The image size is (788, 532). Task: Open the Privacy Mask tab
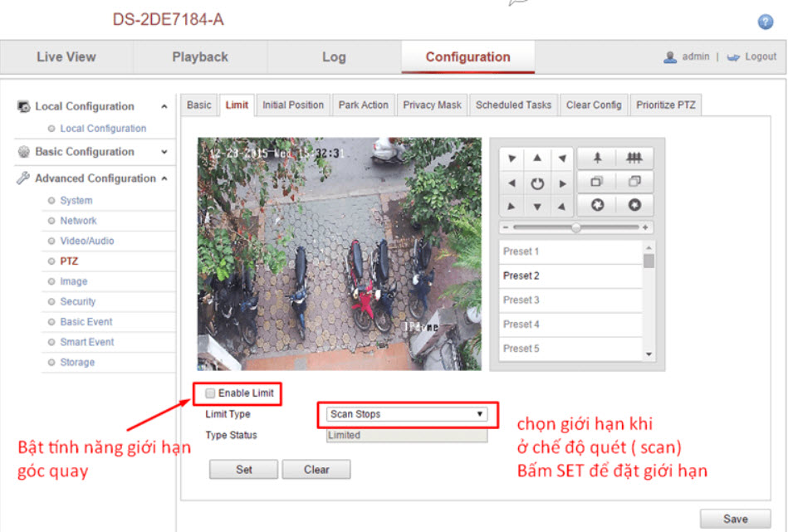432,105
